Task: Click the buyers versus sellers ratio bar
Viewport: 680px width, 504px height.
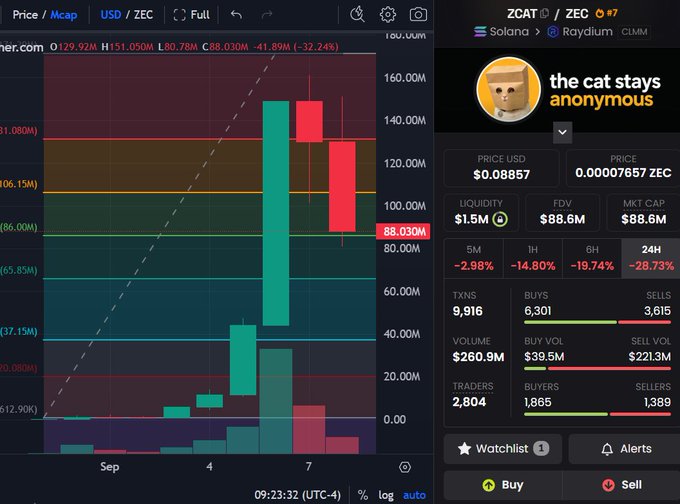Action: 598,414
